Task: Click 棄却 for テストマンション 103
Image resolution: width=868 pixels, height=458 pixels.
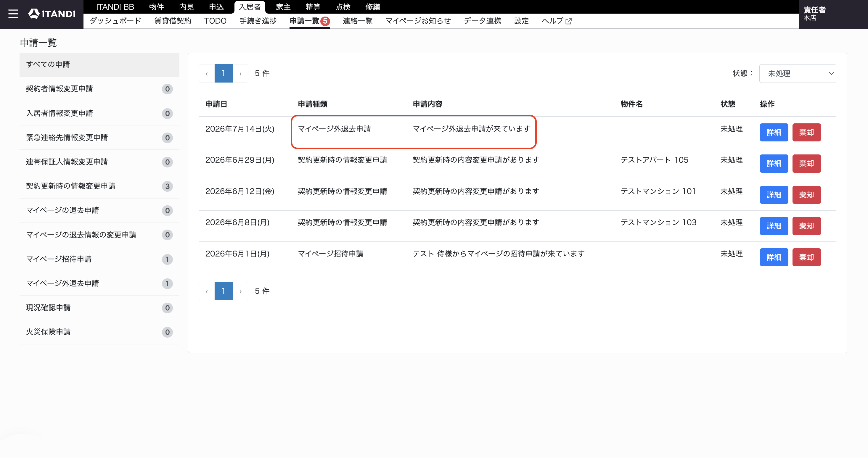Action: click(x=806, y=226)
